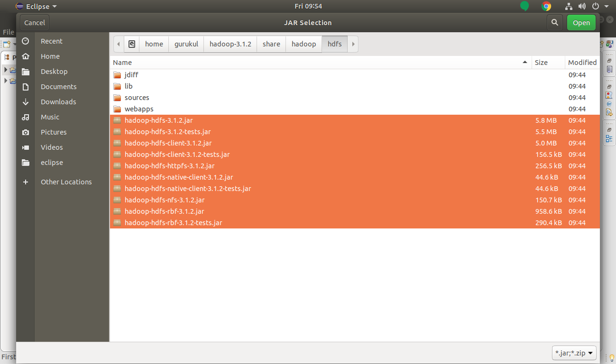
Task: Click the 958.6 kB size cell
Action: coord(549,211)
